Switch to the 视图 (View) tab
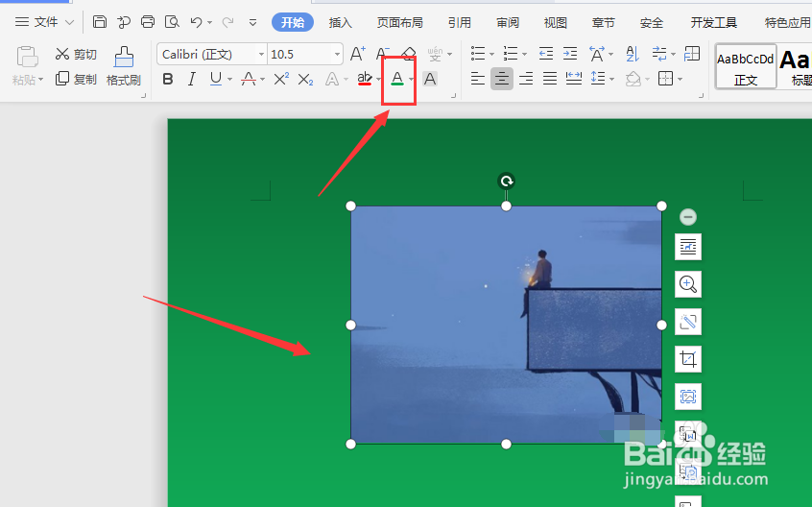812x507 pixels. (x=555, y=22)
